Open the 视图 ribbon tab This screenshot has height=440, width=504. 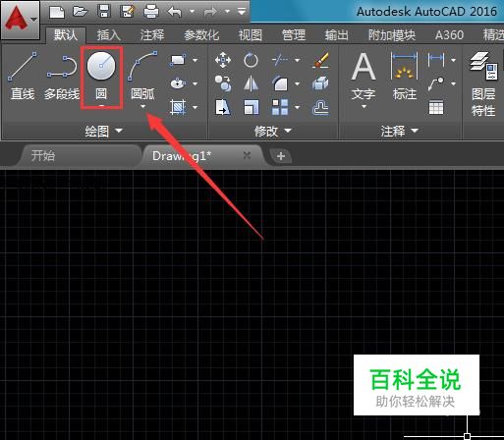[x=251, y=35]
